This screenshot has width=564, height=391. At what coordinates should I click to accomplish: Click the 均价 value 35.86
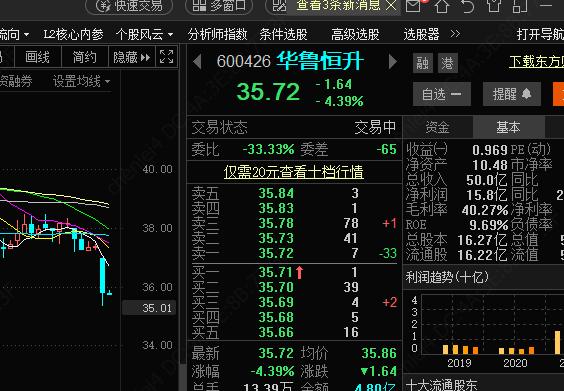[x=379, y=353]
